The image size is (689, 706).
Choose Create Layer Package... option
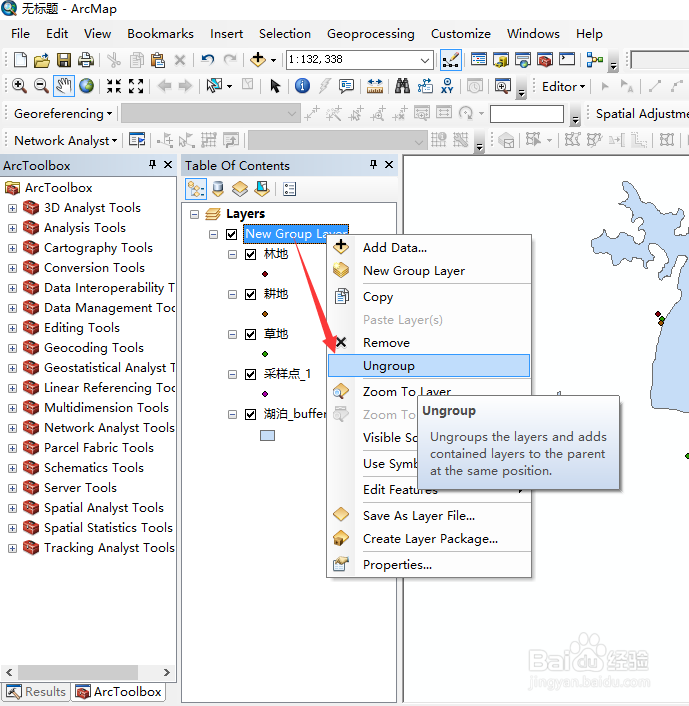[x=429, y=539]
